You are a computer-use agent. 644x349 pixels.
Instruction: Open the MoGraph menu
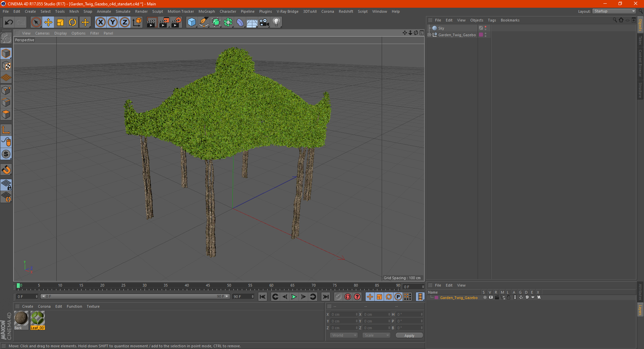point(207,11)
